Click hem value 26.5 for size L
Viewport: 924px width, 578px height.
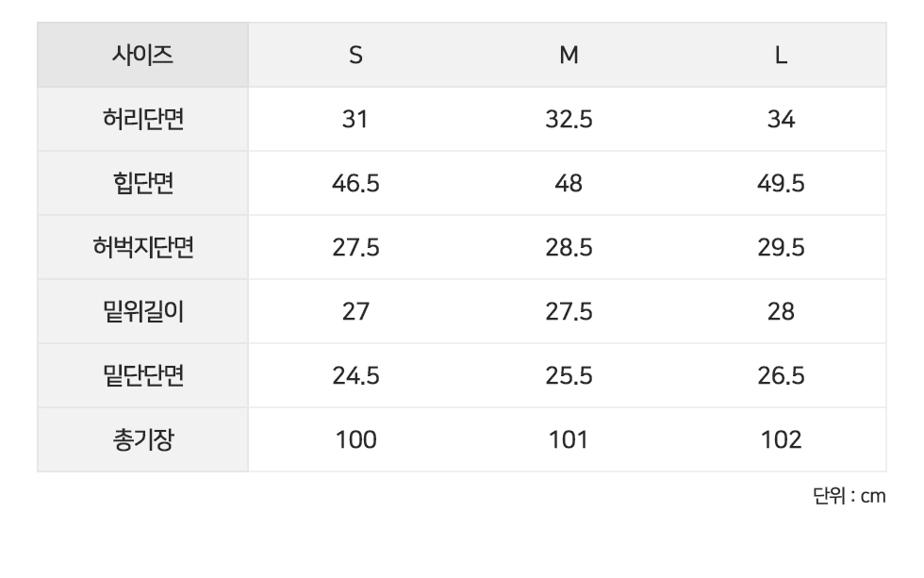click(x=781, y=376)
